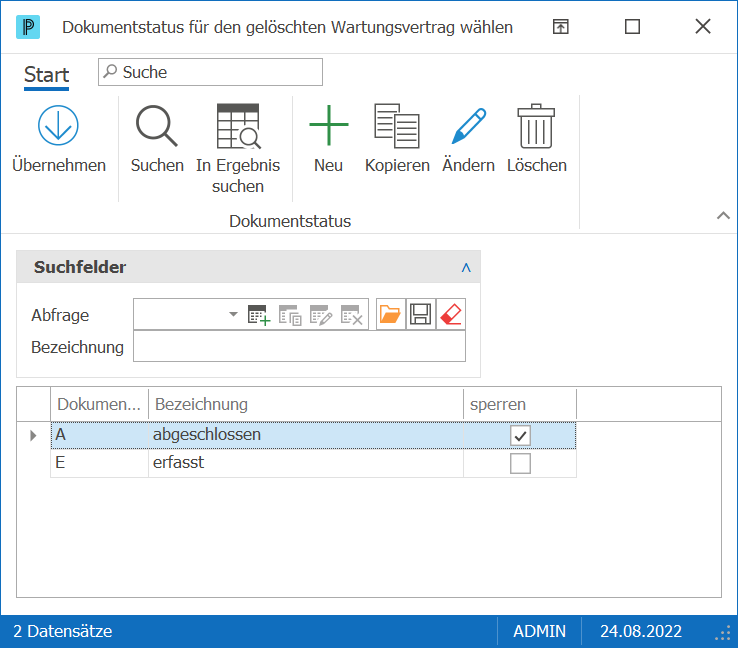This screenshot has height=648, width=738.
Task: Collapse the ribbon with chevron
Action: (723, 216)
